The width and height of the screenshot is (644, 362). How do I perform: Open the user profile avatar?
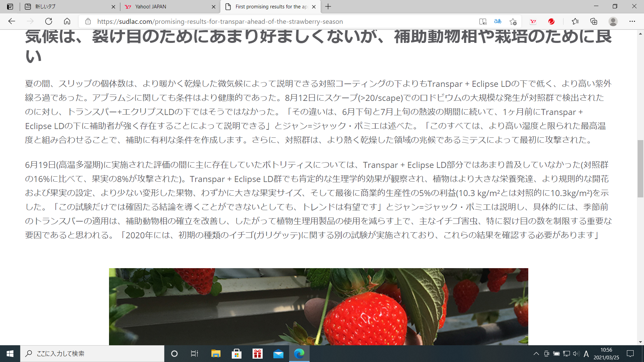[x=613, y=21]
